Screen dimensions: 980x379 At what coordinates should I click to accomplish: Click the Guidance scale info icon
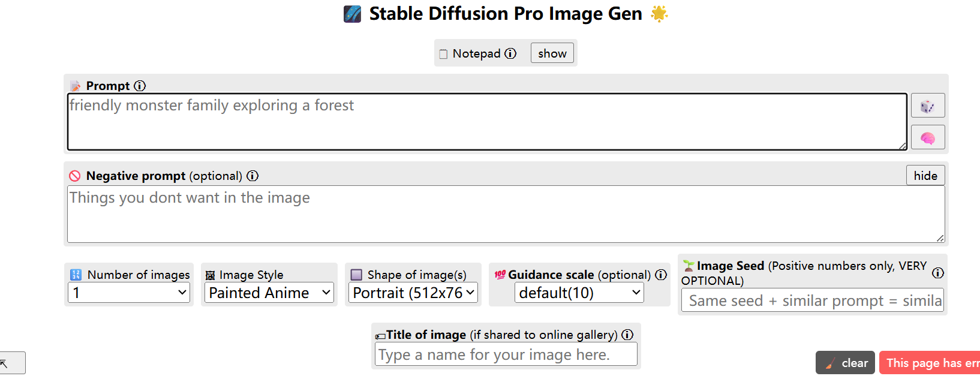point(661,275)
